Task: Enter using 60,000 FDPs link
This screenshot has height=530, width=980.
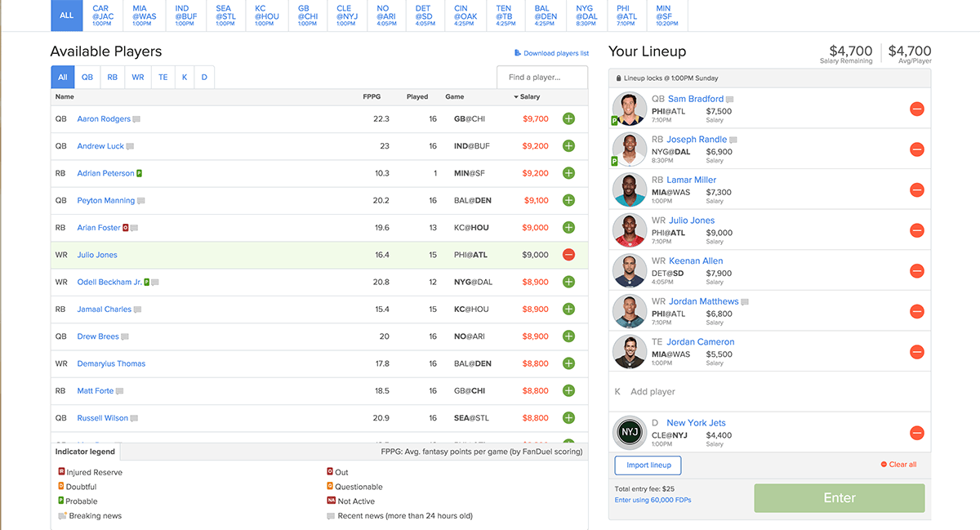Action: 653,500
